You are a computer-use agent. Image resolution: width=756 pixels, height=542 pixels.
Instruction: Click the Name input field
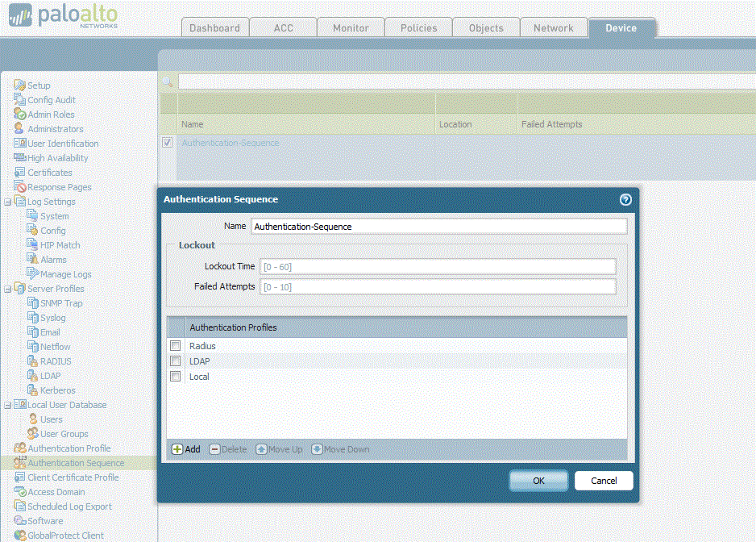point(438,227)
